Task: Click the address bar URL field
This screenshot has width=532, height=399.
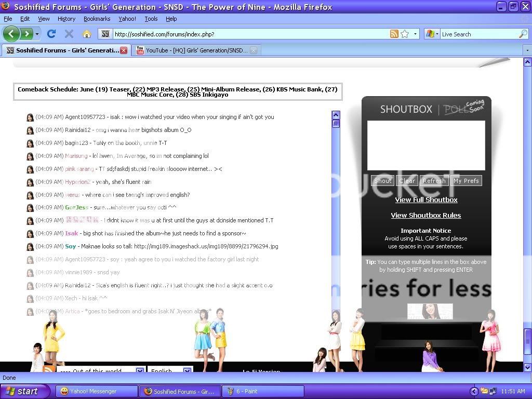Action: (x=251, y=34)
